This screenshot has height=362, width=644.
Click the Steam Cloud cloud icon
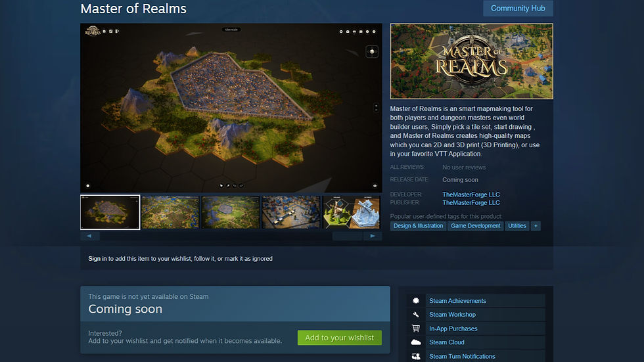point(415,342)
